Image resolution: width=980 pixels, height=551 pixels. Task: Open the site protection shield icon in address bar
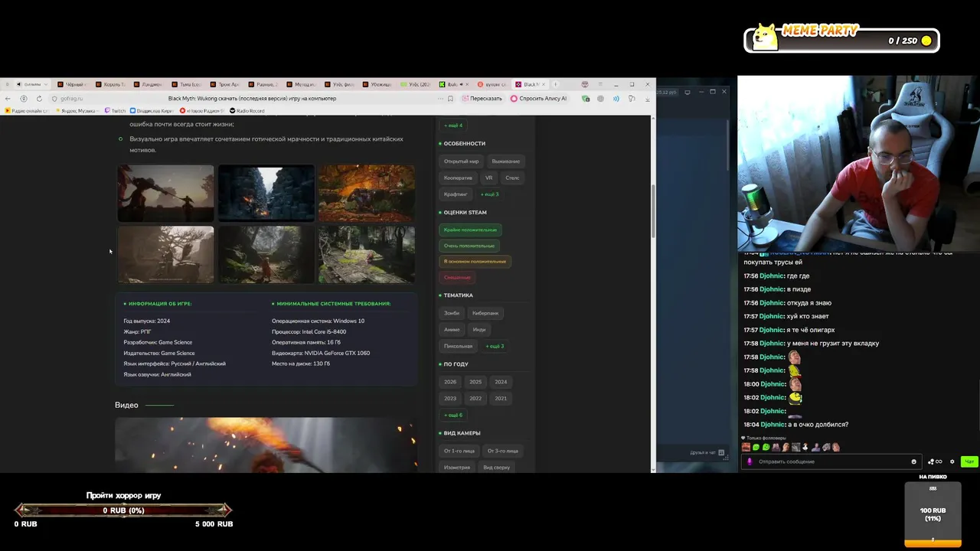[x=54, y=99]
